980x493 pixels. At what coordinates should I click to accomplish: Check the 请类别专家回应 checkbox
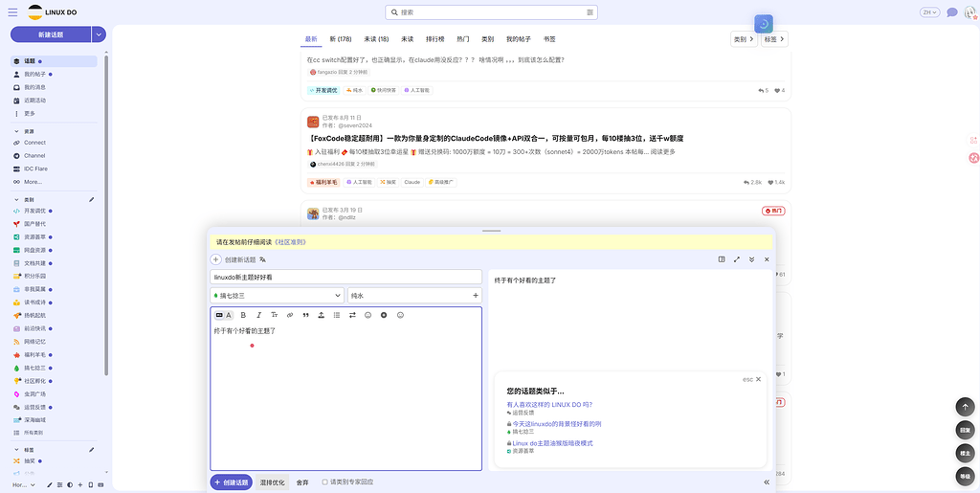(x=324, y=482)
